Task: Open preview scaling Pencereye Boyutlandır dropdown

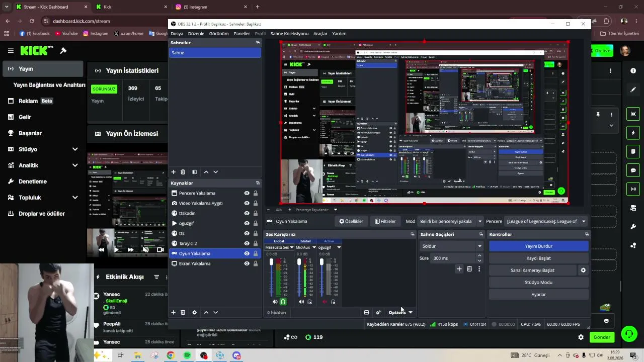Action: pos(316,210)
